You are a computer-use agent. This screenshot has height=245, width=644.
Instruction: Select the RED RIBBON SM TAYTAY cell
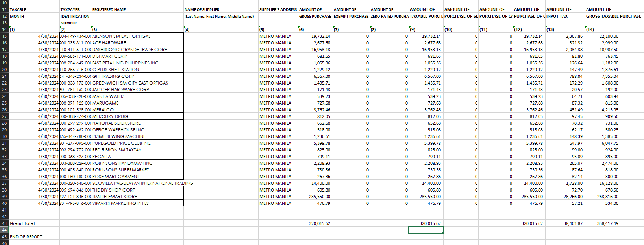[x=137, y=150]
